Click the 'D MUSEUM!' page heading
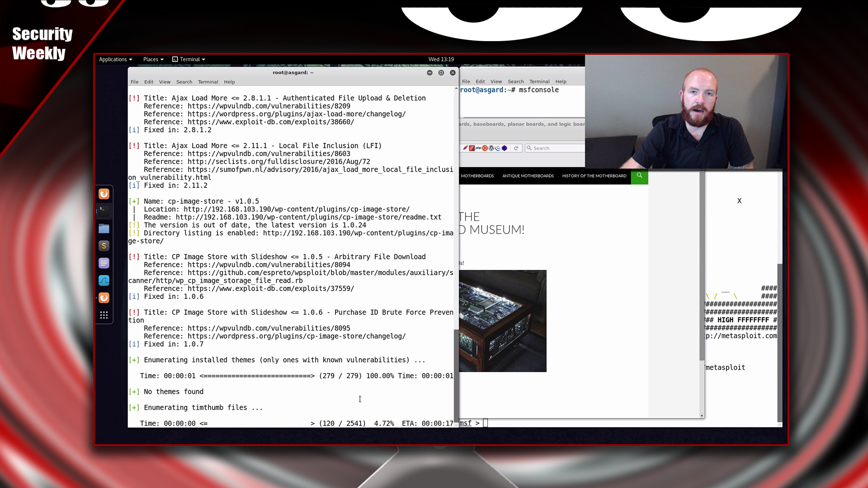The image size is (868, 488). pos(492,230)
